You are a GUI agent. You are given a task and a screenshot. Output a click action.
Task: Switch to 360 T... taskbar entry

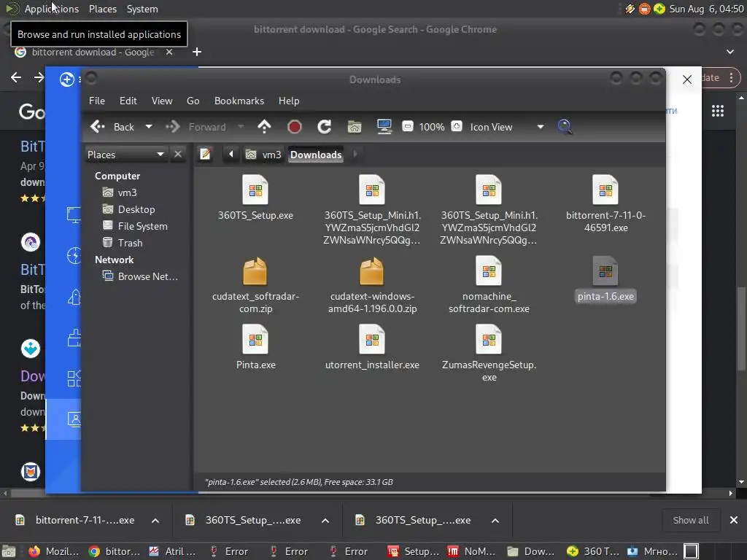(x=592, y=551)
